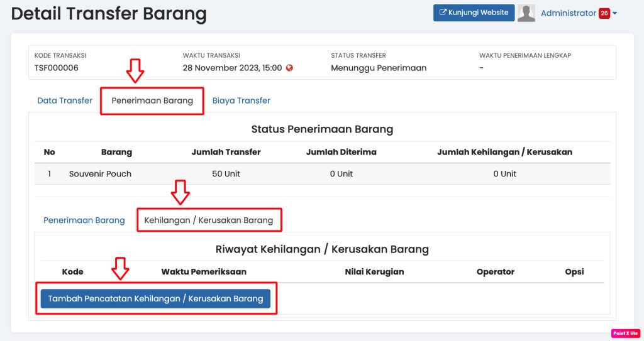The width and height of the screenshot is (644, 341).
Task: Open the user avatar picture
Action: click(526, 13)
